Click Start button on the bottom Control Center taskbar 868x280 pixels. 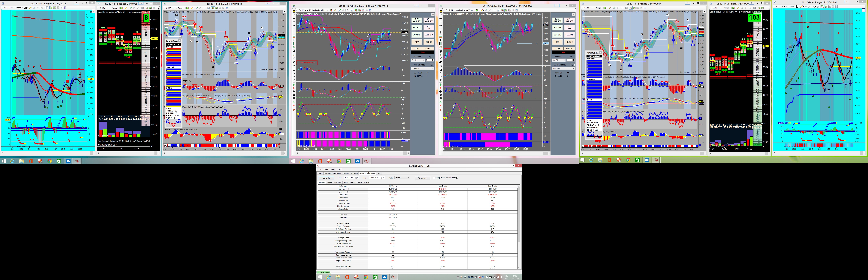[320, 277]
